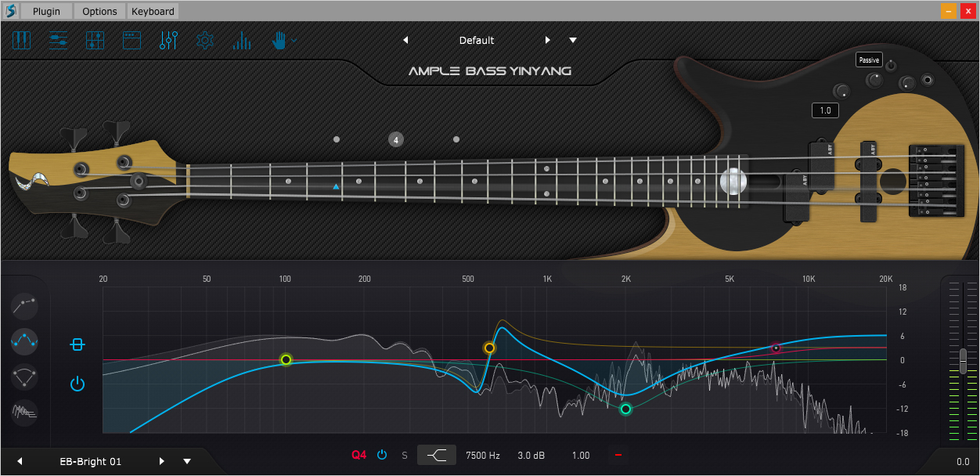Open the filter shape selector for Q4
This screenshot has width=980, height=476.
(437, 455)
